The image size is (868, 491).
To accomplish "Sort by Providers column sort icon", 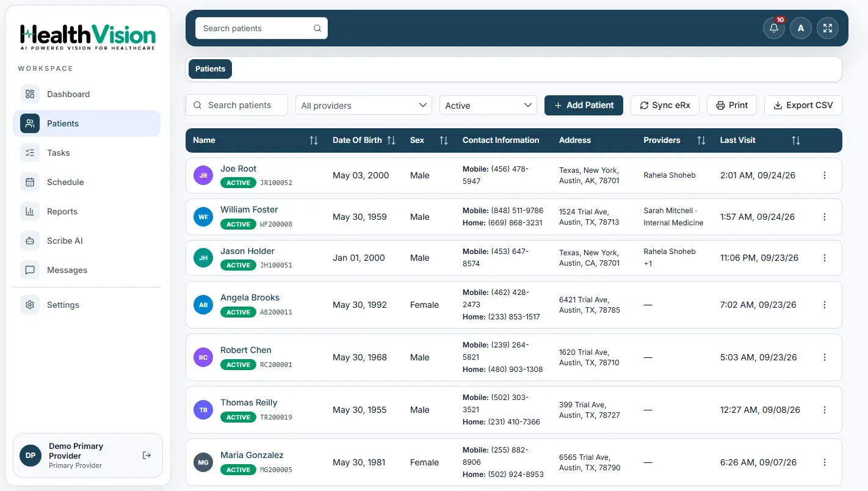I will (701, 140).
